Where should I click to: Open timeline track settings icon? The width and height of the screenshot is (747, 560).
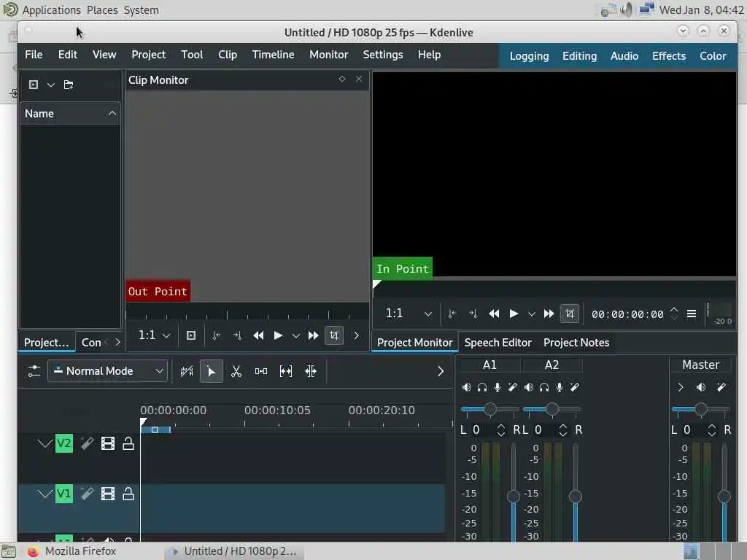tap(34, 371)
